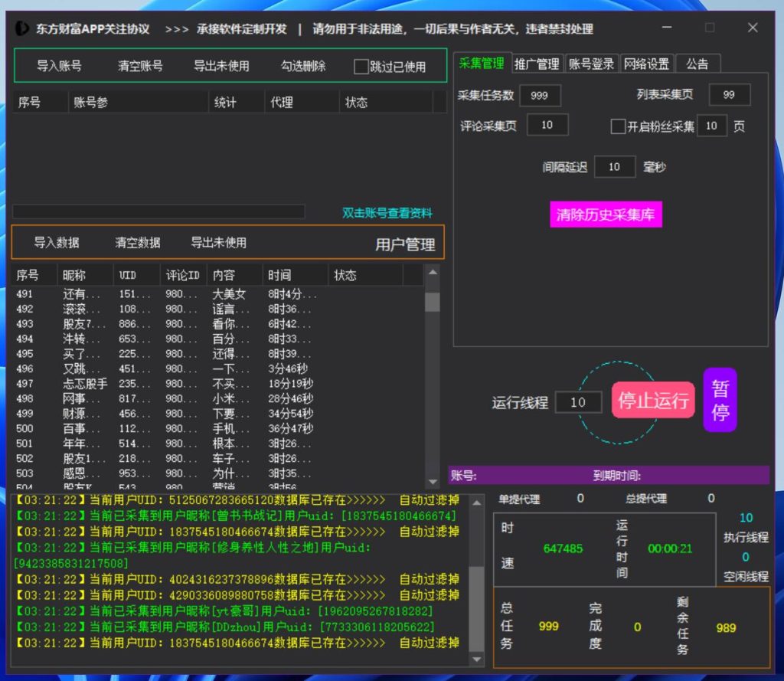Click the 运行线程 input field
Image resolution: width=784 pixels, height=681 pixels.
(578, 402)
